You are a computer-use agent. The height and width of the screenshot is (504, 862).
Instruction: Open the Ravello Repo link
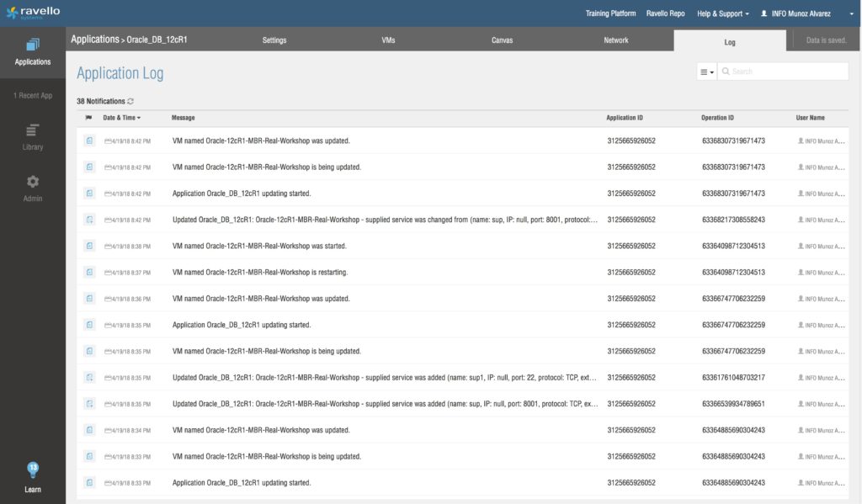666,13
